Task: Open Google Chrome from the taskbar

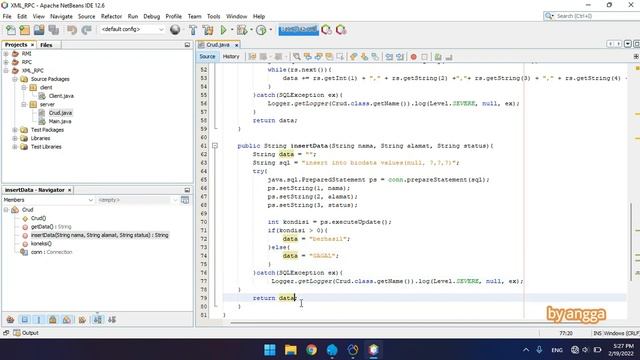Action: click(311, 350)
